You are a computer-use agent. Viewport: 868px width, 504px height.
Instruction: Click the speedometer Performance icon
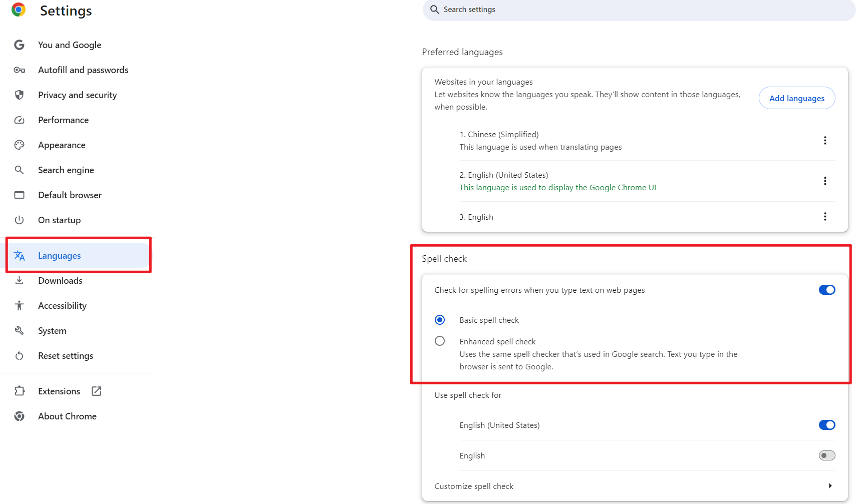tap(19, 120)
